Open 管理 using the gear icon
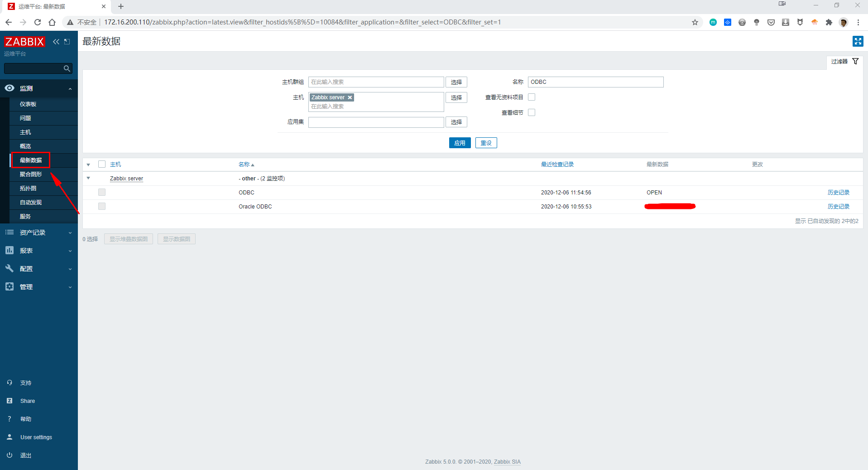The height and width of the screenshot is (470, 868). 10,286
